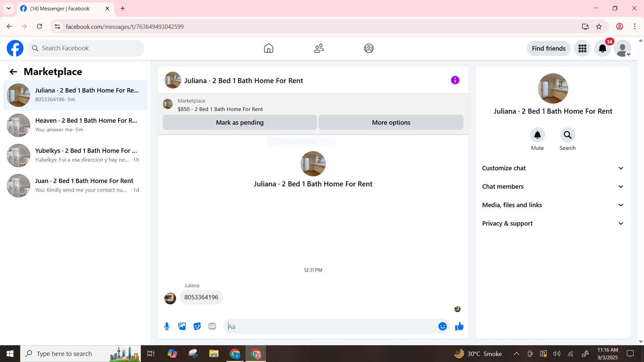Image resolution: width=644 pixels, height=362 pixels.
Task: Click the 8053364196 message bubble
Action: pos(201,297)
